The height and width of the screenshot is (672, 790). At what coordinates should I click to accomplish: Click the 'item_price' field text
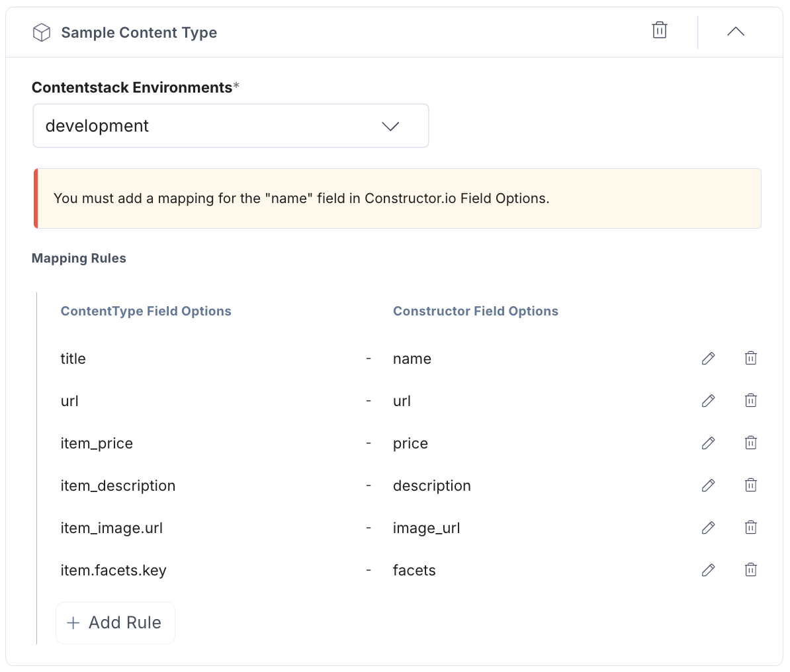97,444
